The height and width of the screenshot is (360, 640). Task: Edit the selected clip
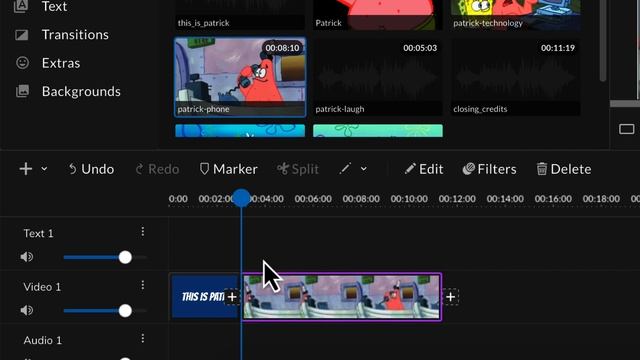tap(424, 169)
